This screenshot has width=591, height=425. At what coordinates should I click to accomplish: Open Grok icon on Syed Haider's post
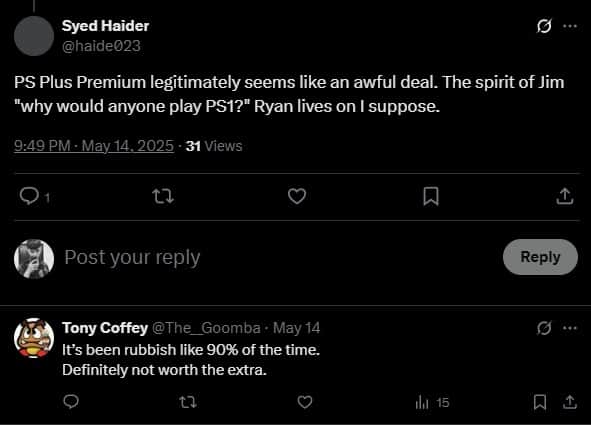point(544,26)
